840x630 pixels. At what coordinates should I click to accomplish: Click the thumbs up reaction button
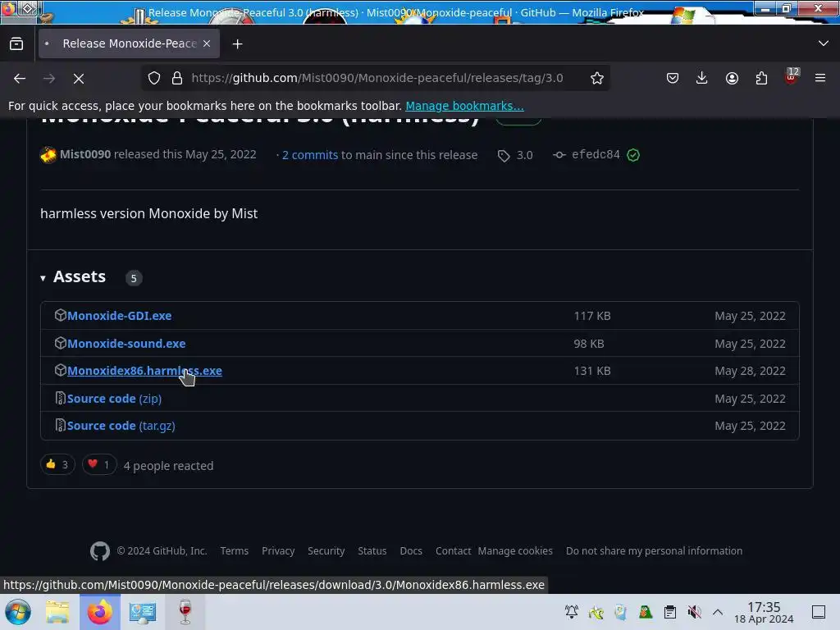click(57, 464)
